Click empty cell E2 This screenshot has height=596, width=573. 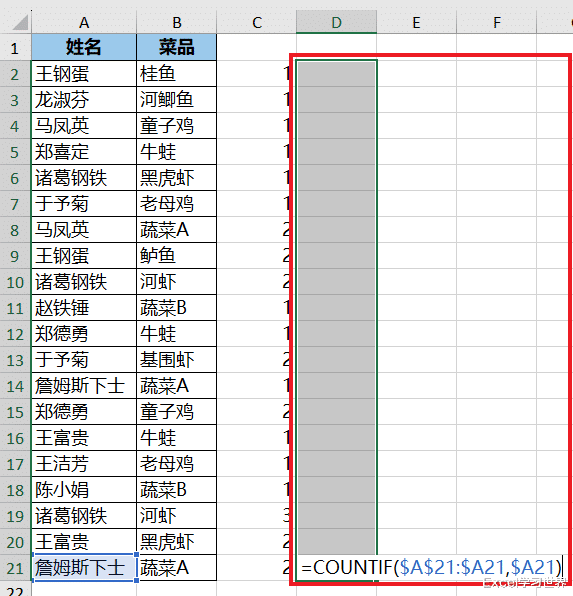tap(417, 74)
